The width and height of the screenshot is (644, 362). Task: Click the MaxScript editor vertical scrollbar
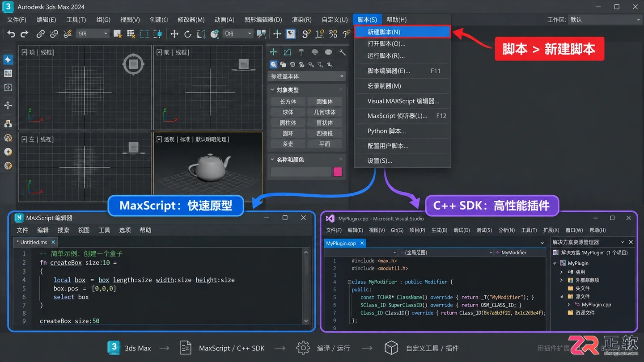306,286
